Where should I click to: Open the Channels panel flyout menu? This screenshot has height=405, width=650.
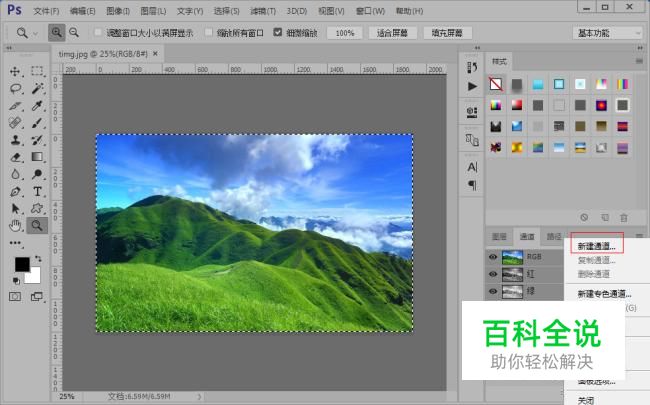(639, 236)
